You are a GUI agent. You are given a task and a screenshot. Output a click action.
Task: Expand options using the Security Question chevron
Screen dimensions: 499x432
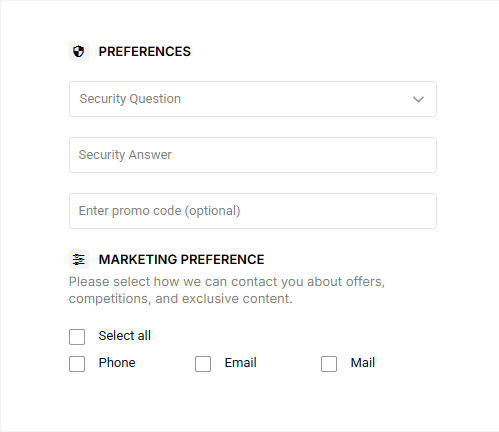pyautogui.click(x=418, y=99)
